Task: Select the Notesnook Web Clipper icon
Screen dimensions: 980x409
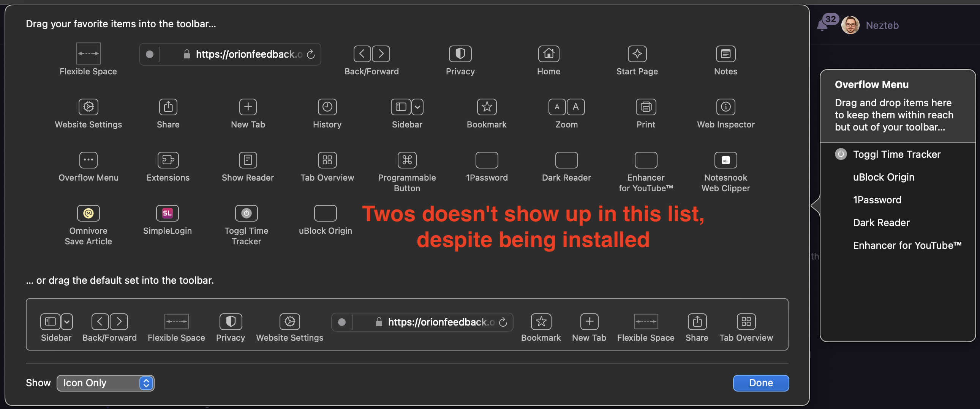Action: click(x=726, y=160)
